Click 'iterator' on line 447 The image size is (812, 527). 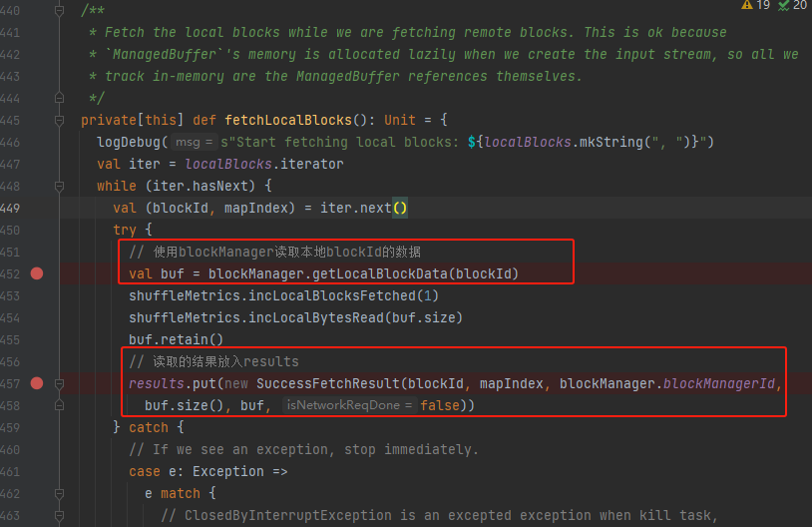click(312, 165)
